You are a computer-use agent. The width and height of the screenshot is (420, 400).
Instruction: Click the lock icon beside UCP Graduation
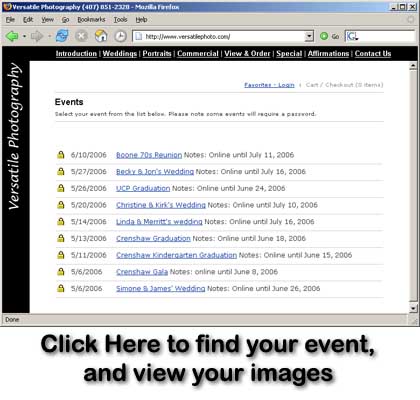coord(60,188)
